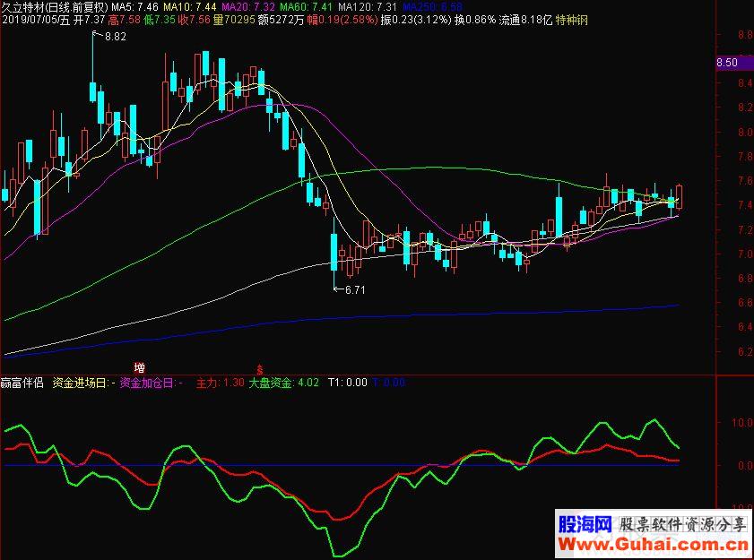Click the 7.0 price axis label
Screen dimensions: 754x560
(745, 254)
